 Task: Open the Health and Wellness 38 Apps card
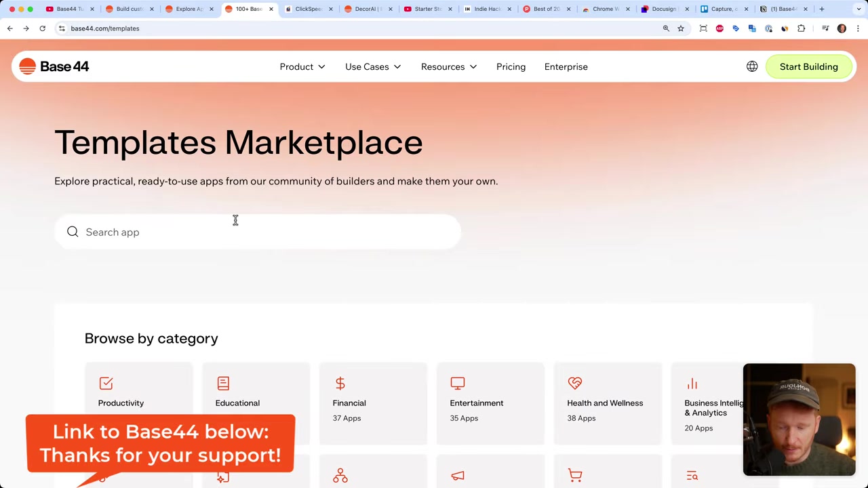point(608,404)
